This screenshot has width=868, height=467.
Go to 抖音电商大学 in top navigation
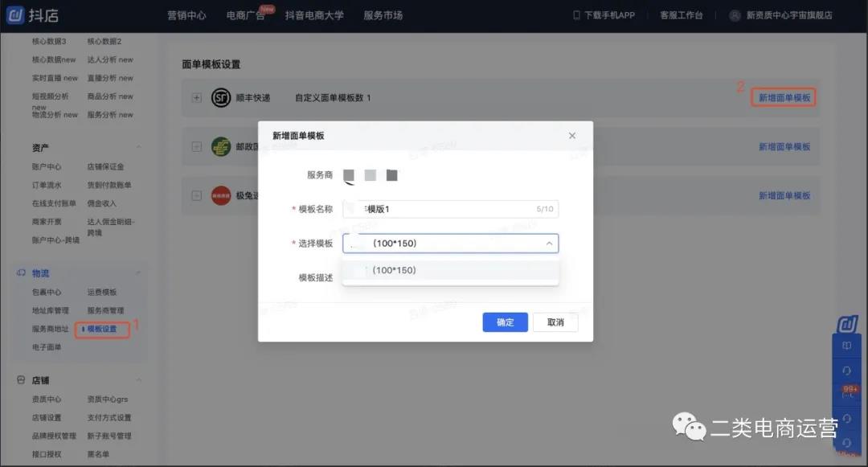click(314, 15)
